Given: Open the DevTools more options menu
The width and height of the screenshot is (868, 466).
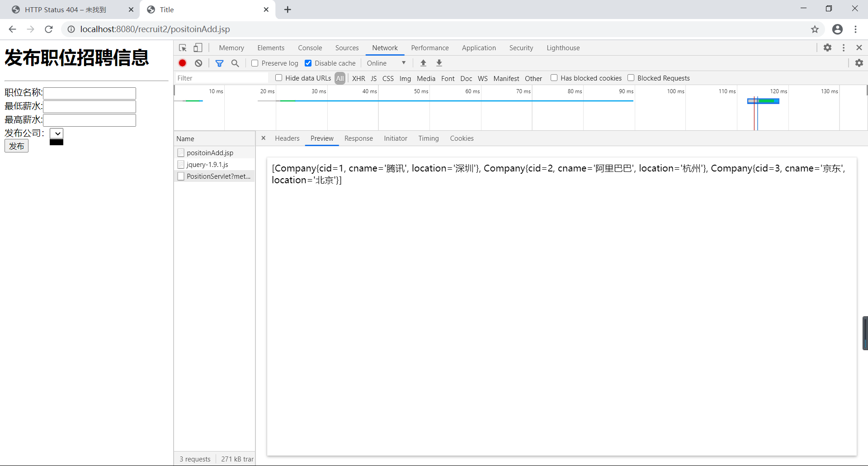Looking at the screenshot, I should 844,48.
